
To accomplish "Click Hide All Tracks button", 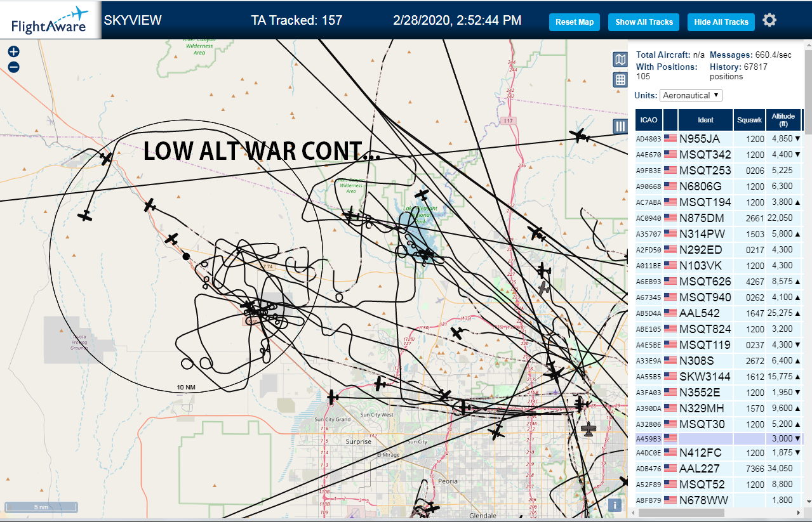I will click(x=721, y=22).
